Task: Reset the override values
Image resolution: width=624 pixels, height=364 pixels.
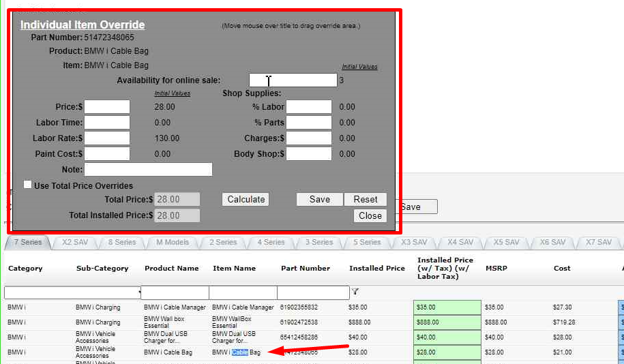Action: [x=366, y=199]
